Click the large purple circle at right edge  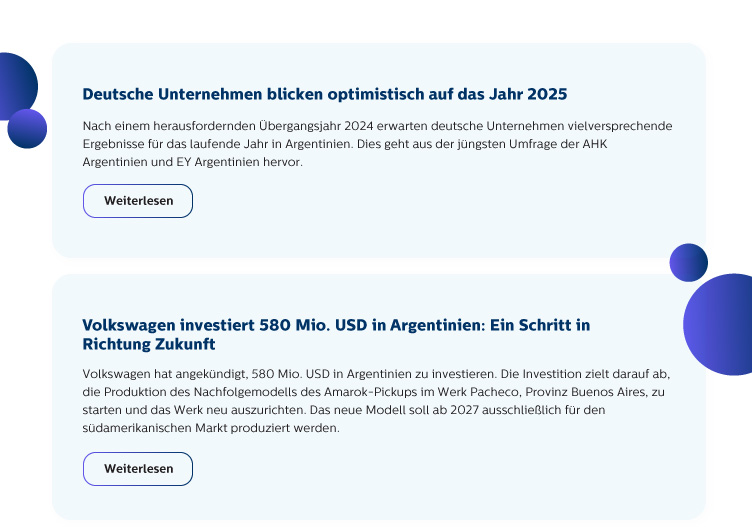(722, 325)
